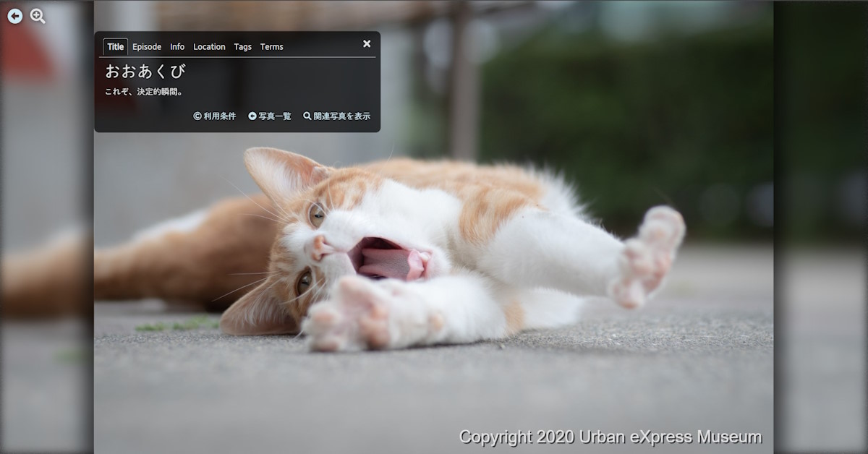
Task: Close the photo info panel
Action: point(367,44)
